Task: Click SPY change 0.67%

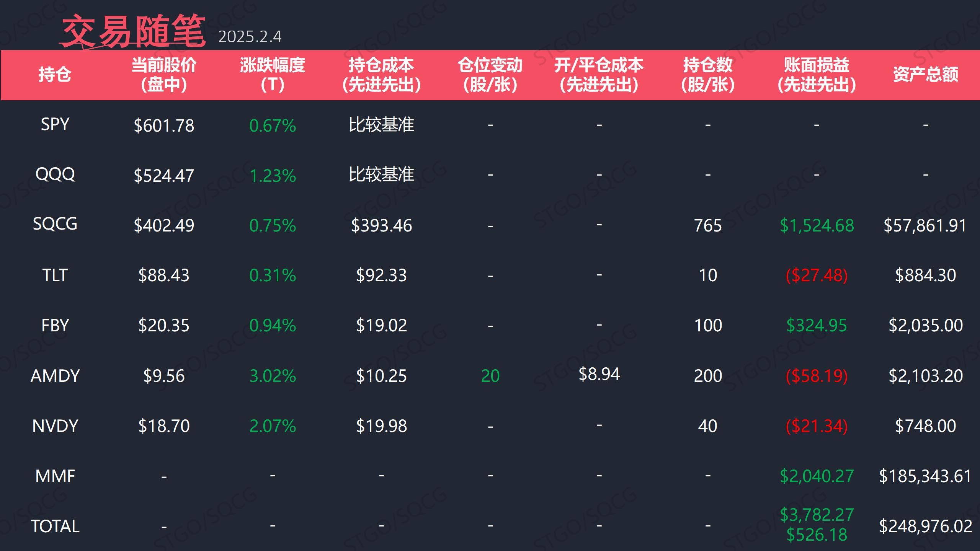Action: 273,126
